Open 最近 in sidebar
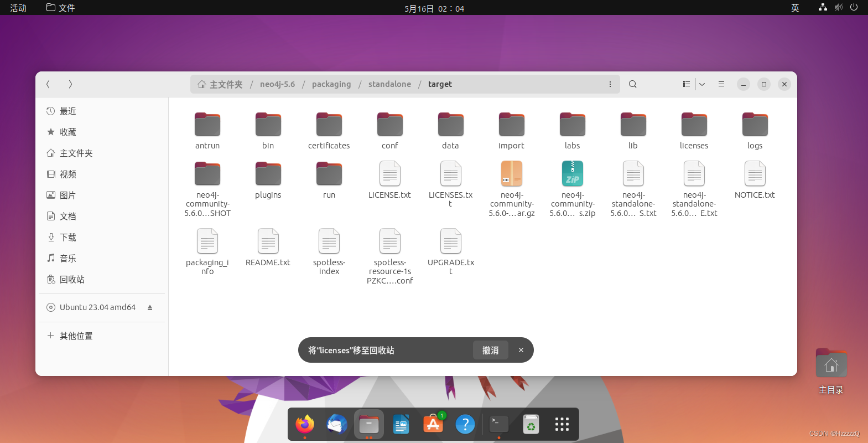 (x=102, y=111)
